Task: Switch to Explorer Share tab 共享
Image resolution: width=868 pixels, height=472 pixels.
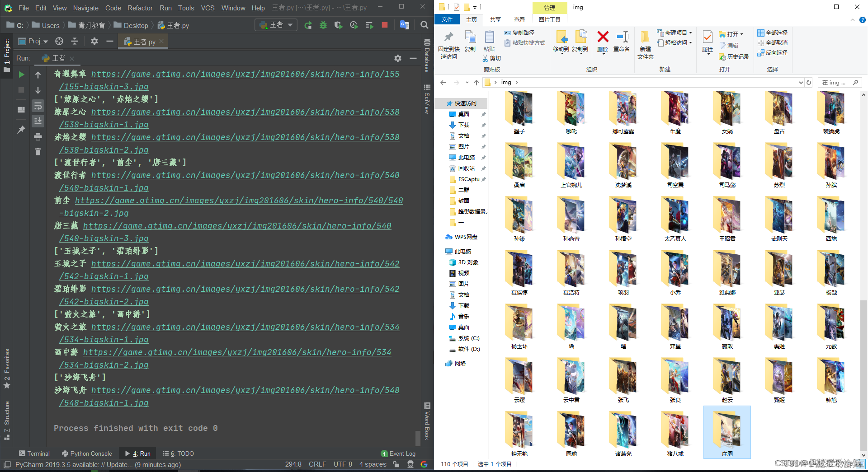Action: click(x=495, y=19)
